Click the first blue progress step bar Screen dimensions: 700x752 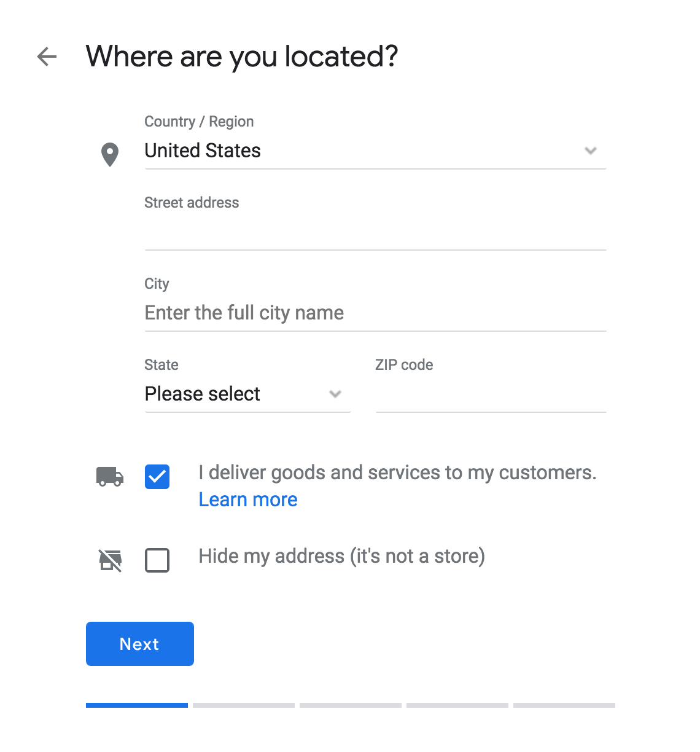point(137,705)
